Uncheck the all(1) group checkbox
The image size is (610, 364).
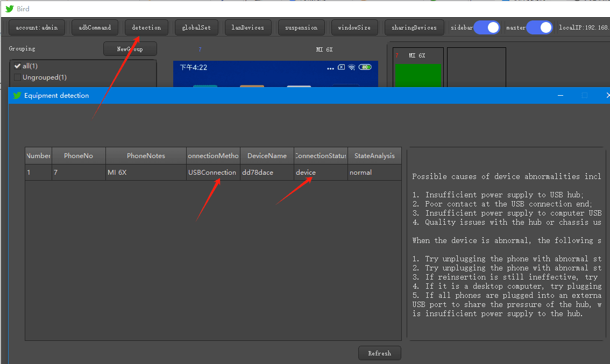pyautogui.click(x=17, y=66)
